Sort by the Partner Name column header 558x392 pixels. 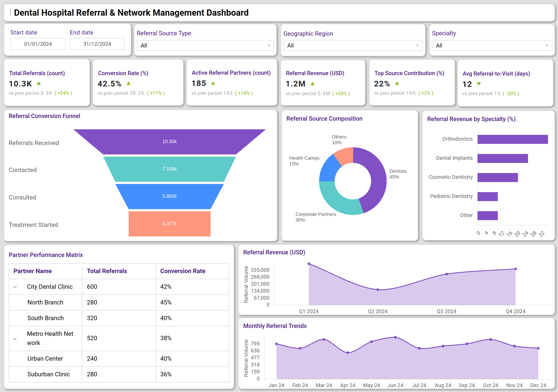(32, 271)
